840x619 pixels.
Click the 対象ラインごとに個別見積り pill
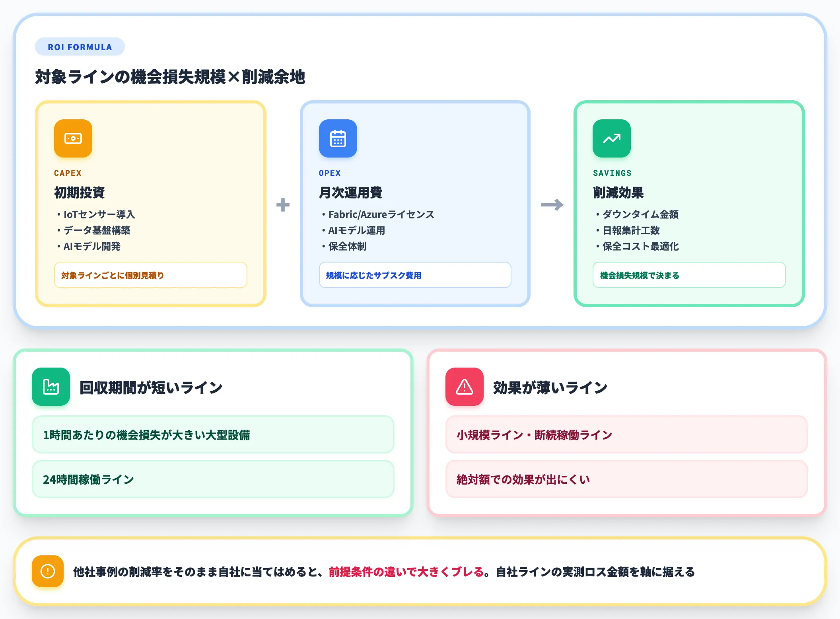(x=151, y=275)
